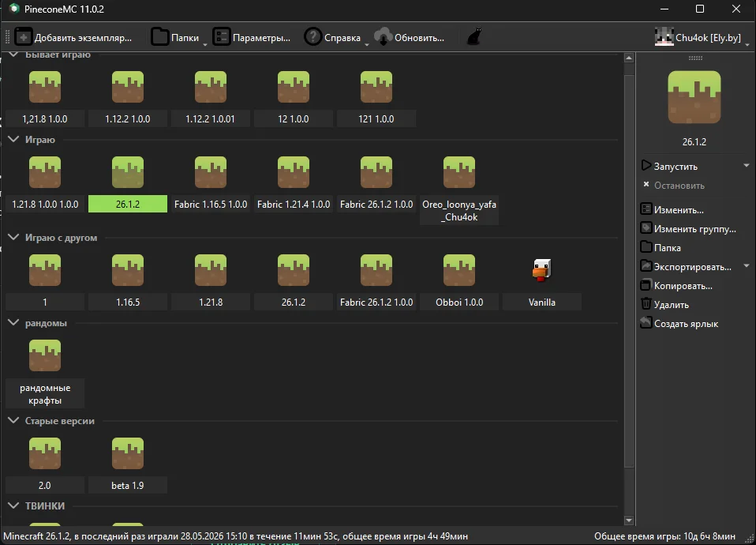This screenshot has height=545, width=756.
Task: Click the black cat icon in toolbar
Action: [x=474, y=37]
